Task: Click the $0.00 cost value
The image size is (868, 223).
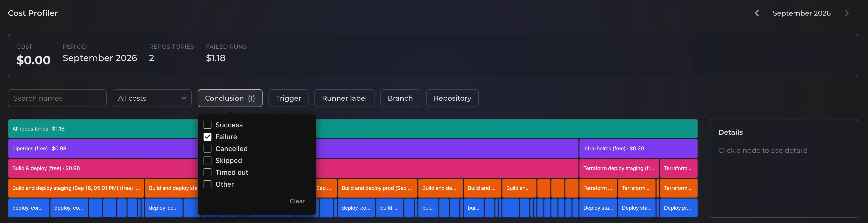Action: point(33,60)
